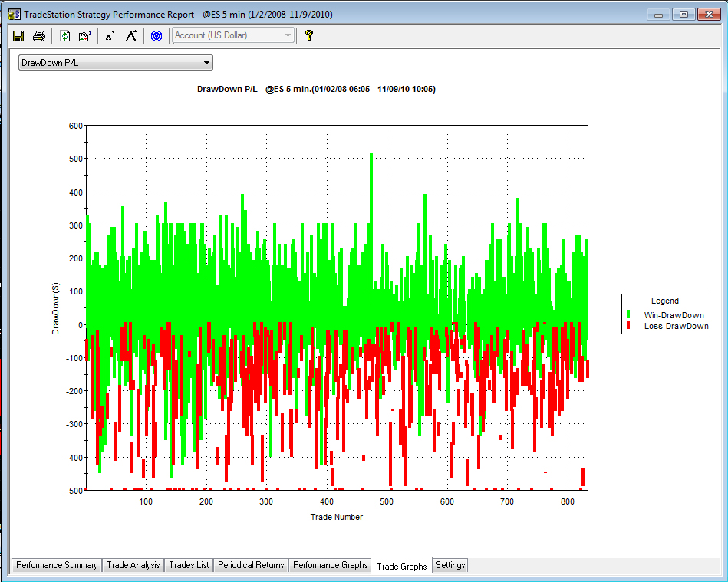Go to the Trades List tab
The image size is (728, 582).
pos(189,565)
